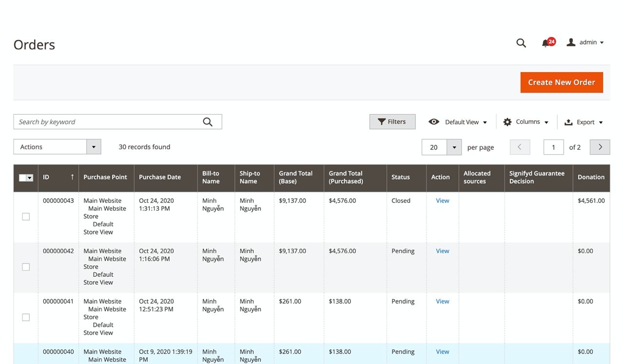Select checkbox for order 000000043

click(x=26, y=216)
